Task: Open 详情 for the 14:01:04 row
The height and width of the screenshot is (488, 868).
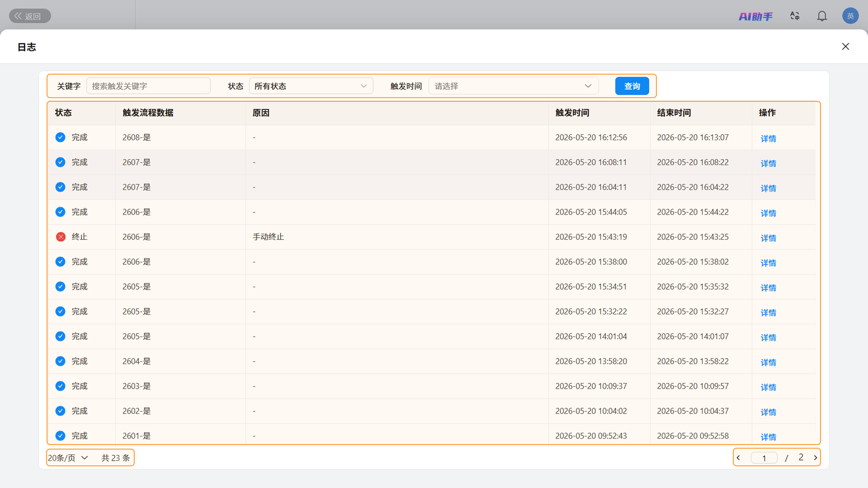Action: (x=768, y=337)
